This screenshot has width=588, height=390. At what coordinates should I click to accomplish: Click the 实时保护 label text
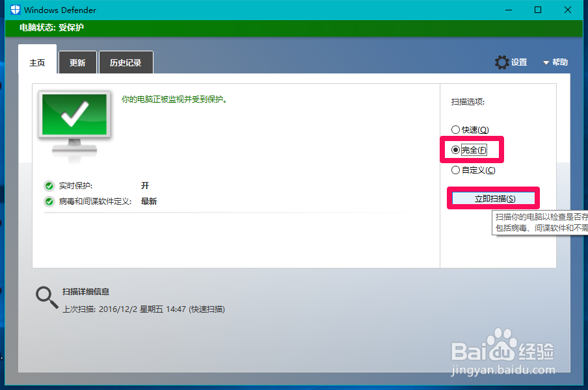[75, 186]
